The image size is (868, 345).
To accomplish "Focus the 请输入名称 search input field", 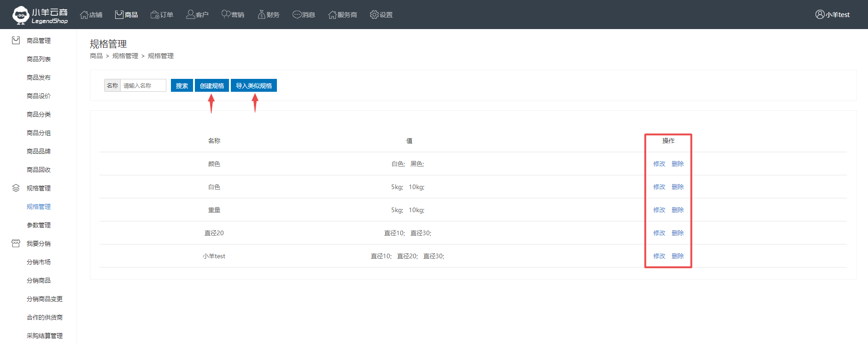I will click(x=143, y=86).
